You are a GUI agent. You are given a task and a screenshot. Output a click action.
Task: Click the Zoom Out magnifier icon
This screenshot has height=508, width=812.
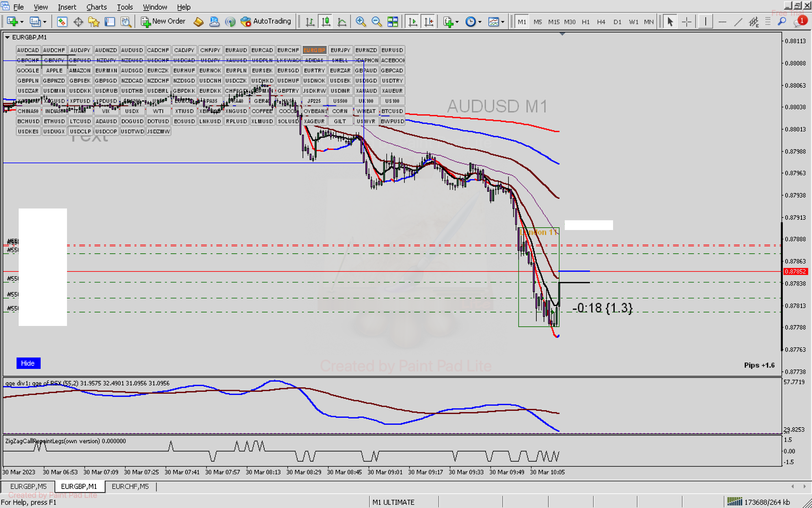coord(376,22)
